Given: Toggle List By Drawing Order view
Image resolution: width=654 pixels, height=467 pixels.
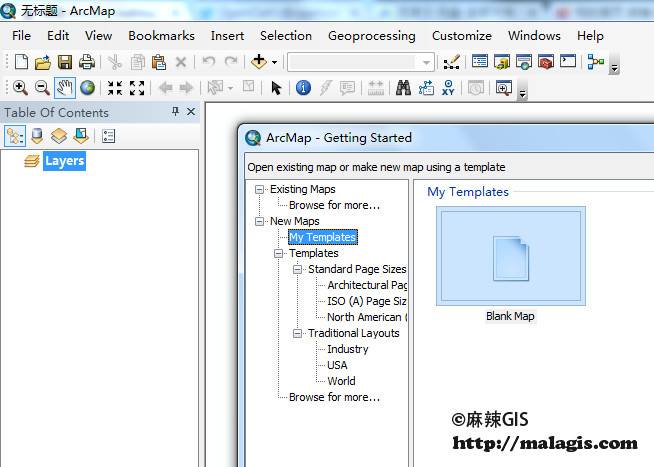Looking at the screenshot, I should (15, 136).
